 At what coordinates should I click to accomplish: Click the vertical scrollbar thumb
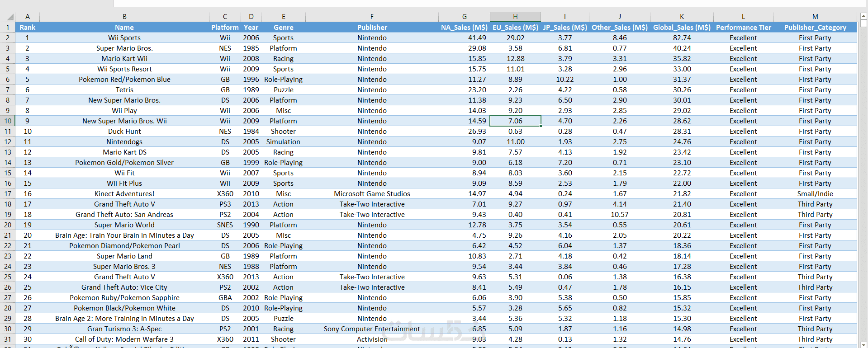point(863,24)
